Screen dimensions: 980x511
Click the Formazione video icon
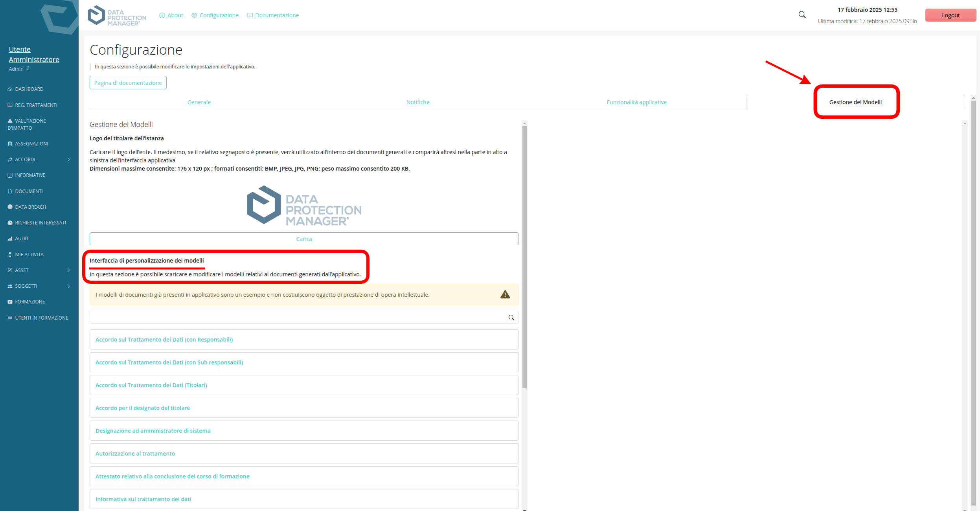pyautogui.click(x=10, y=302)
